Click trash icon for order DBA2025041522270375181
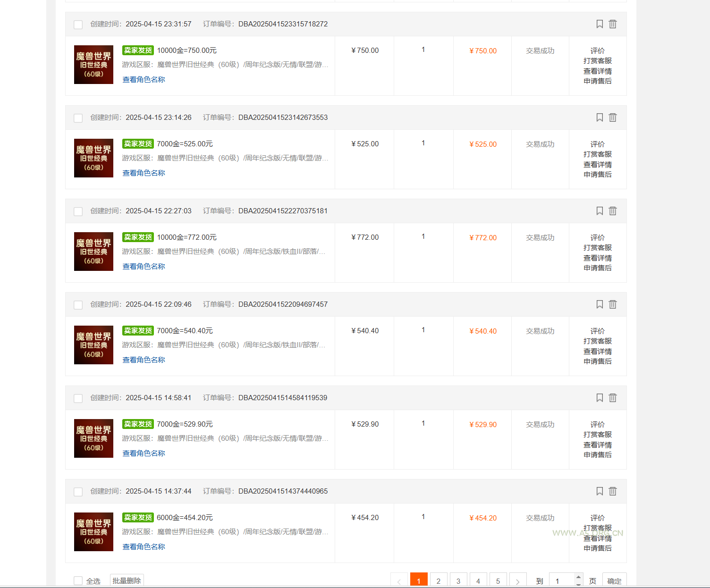This screenshot has width=710, height=588. pyautogui.click(x=613, y=211)
